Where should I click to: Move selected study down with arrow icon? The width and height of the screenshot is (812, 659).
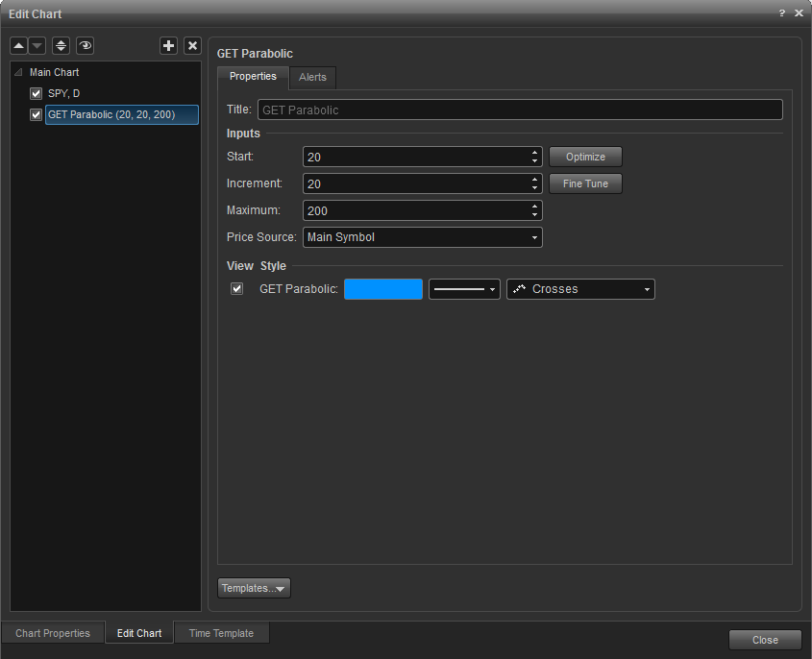[37, 46]
